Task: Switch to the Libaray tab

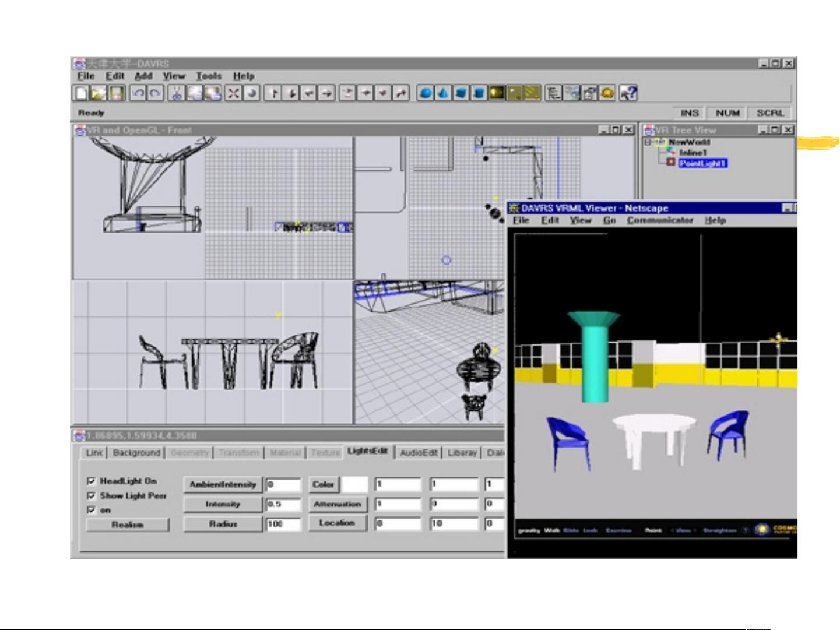Action: click(x=462, y=453)
